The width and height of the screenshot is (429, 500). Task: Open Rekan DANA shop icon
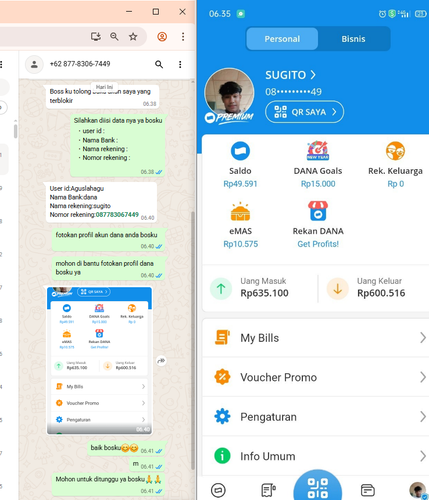coord(318,211)
